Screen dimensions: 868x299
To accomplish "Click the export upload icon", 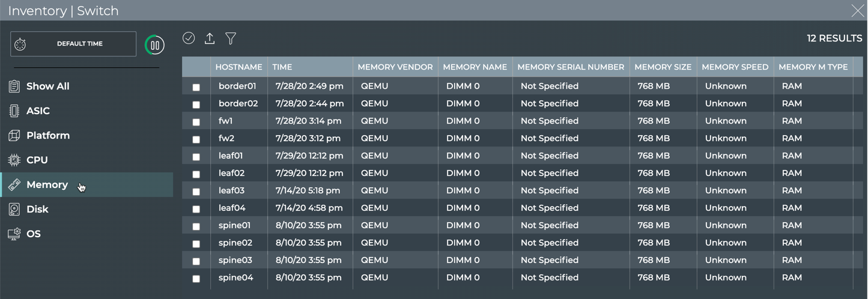I will (210, 38).
